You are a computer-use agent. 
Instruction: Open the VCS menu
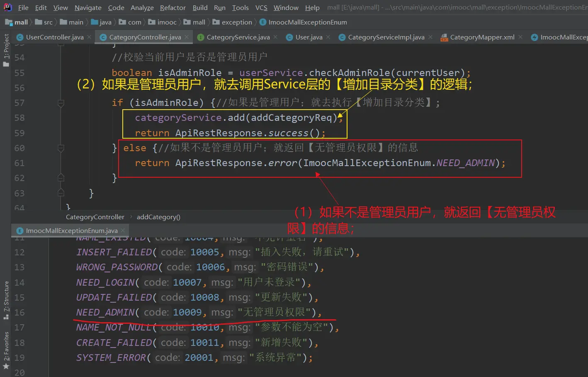pyautogui.click(x=261, y=7)
